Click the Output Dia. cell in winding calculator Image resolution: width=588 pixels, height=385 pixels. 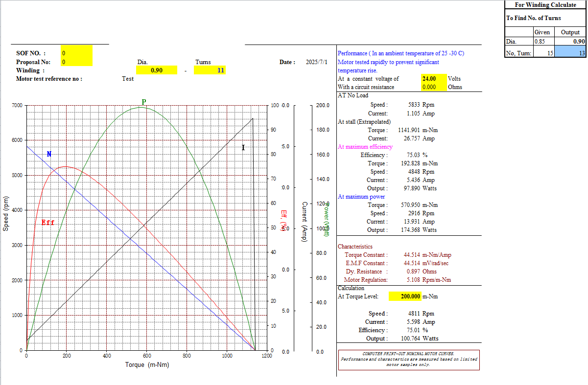570,42
